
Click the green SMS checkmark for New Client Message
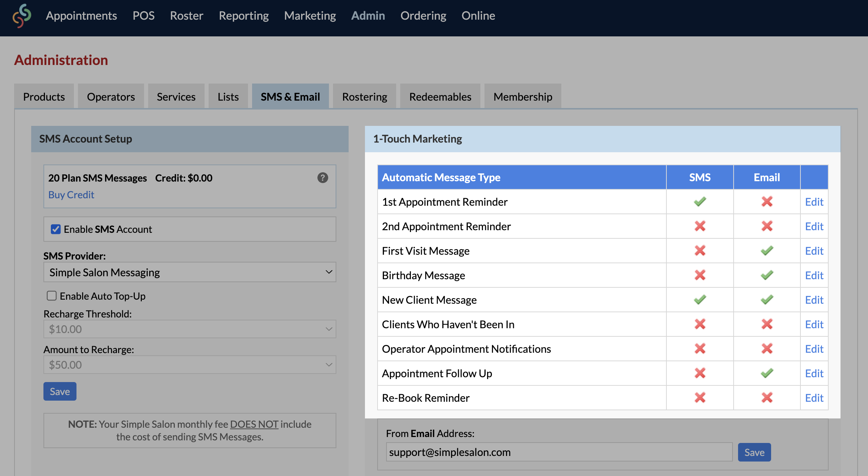pyautogui.click(x=699, y=300)
